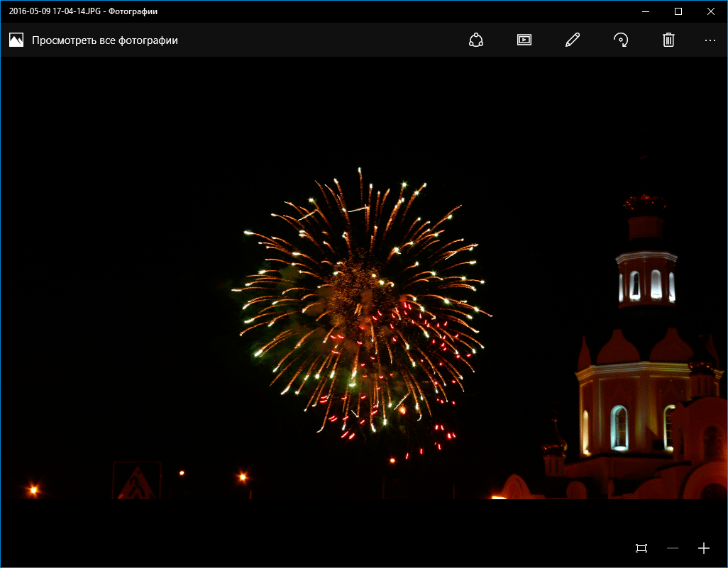Screen dimensions: 728x568
Task: Close the Фотографии window
Action: coord(711,11)
